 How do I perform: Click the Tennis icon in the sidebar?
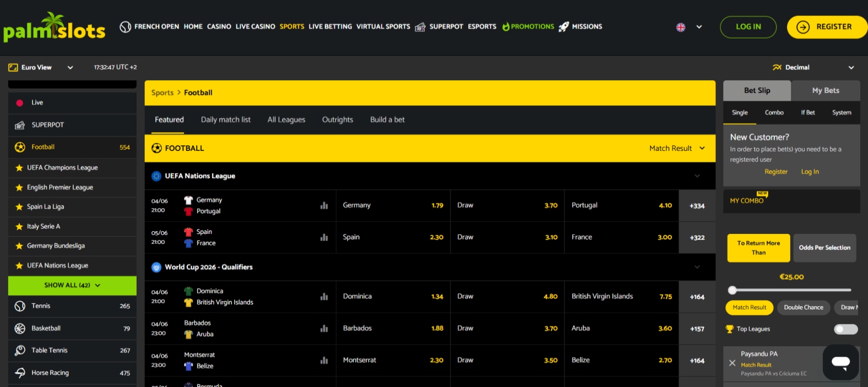[20, 306]
